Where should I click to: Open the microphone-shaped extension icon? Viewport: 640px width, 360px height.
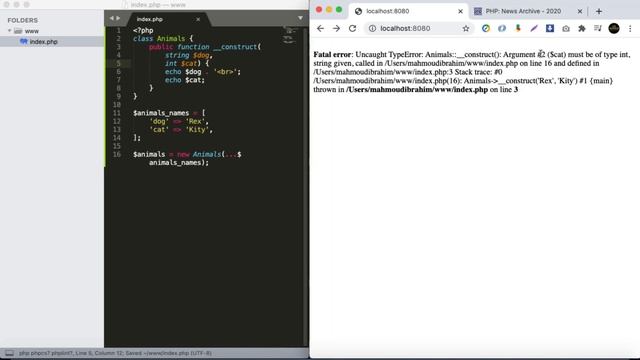[x=518, y=28]
